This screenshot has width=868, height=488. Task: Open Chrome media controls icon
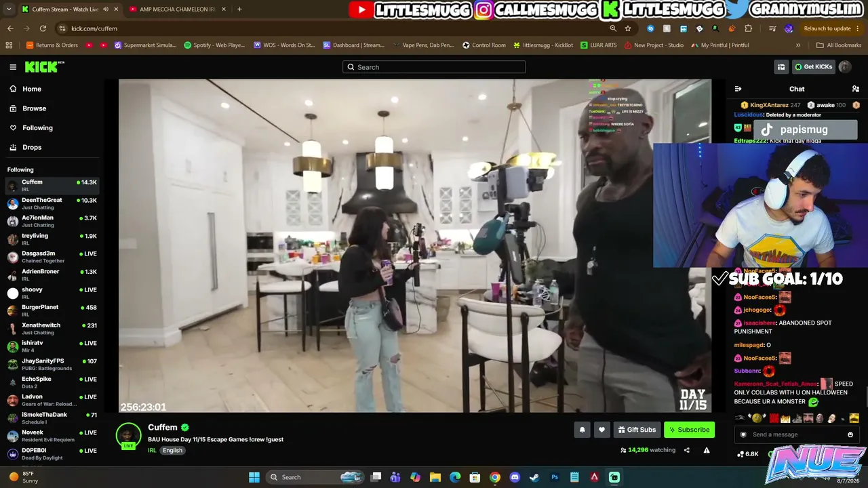772,28
